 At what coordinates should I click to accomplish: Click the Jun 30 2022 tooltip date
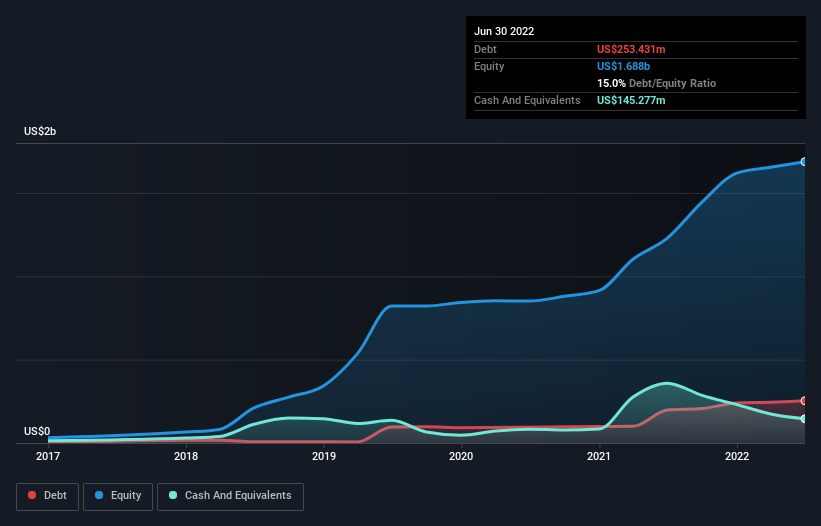pos(504,31)
